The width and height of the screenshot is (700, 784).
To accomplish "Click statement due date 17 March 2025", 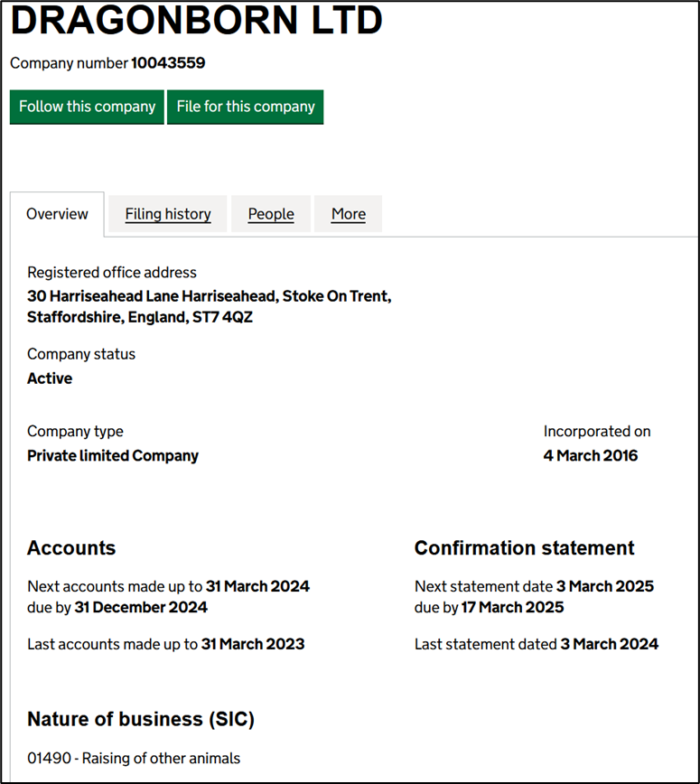I will pos(512,607).
